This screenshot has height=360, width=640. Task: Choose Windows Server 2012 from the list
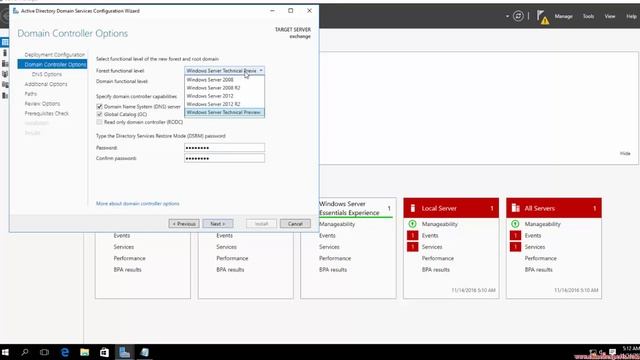click(224, 96)
